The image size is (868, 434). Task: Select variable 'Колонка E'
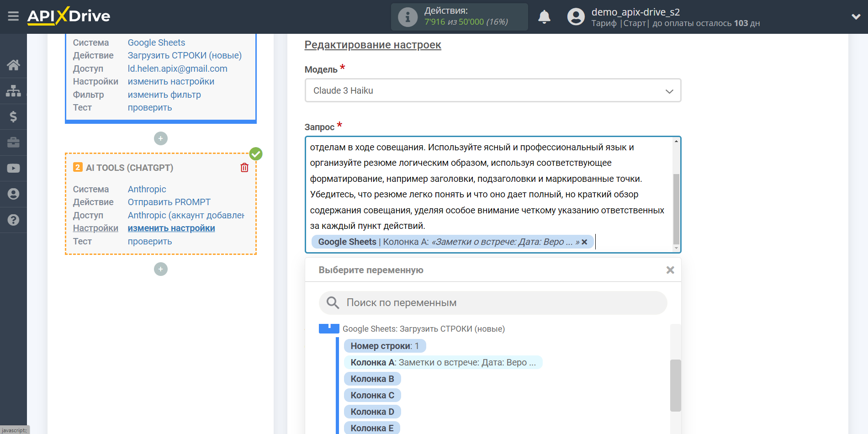point(372,428)
